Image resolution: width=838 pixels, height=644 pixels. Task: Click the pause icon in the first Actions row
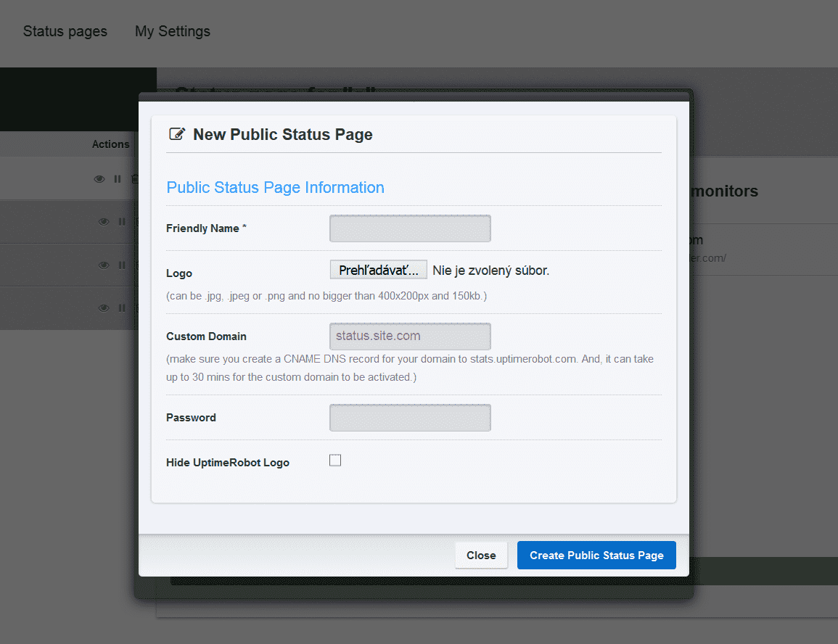pos(118,178)
